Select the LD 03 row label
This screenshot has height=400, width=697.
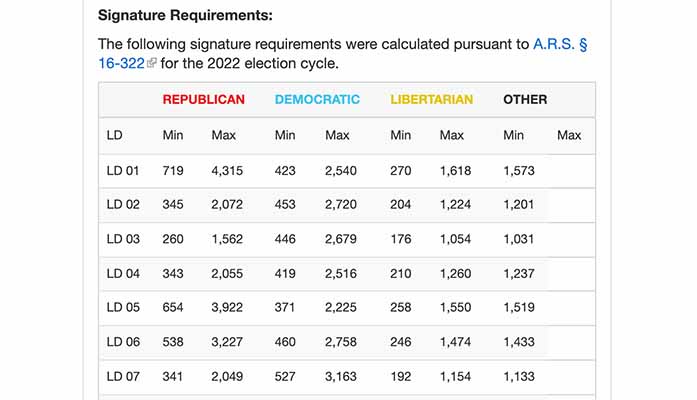tap(123, 239)
